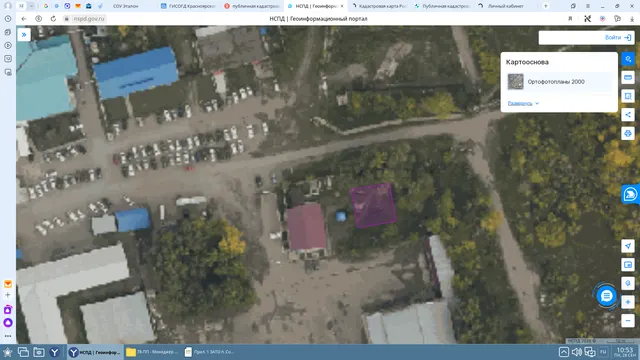
Task: Click the map tool icon above zoom in
Action: click(628, 283)
